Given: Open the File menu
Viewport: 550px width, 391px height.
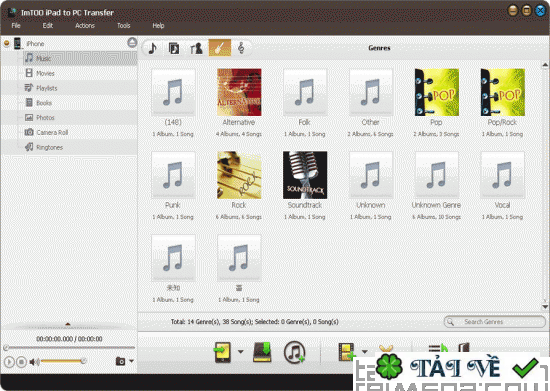Looking at the screenshot, I should pos(16,26).
